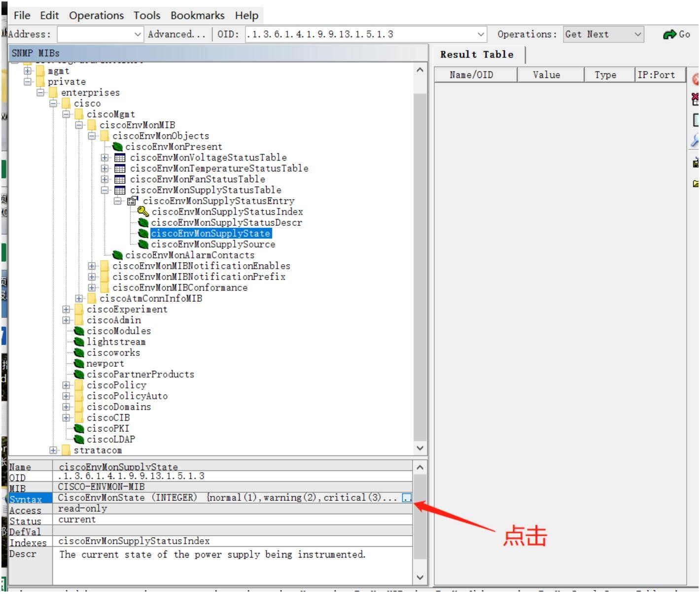
Task: Expand the ciscoEnvMonMIBNotificationEnables node
Action: (x=92, y=266)
